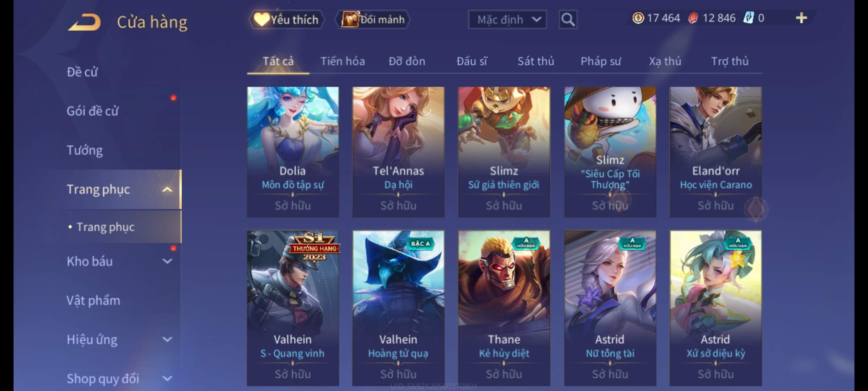Screen dimensions: 868x391
Task: Collapse the Trang phục sidebar section
Action: point(167,189)
